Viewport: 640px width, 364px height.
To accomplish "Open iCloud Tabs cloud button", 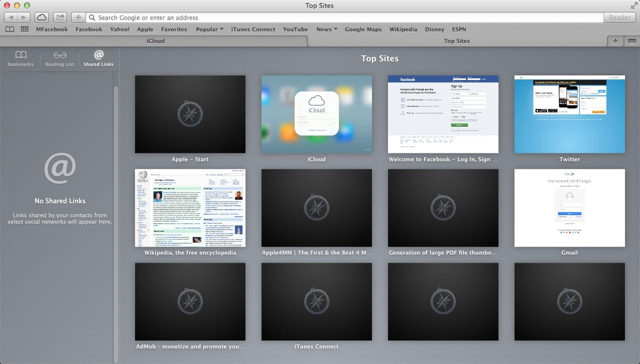I will tap(41, 17).
